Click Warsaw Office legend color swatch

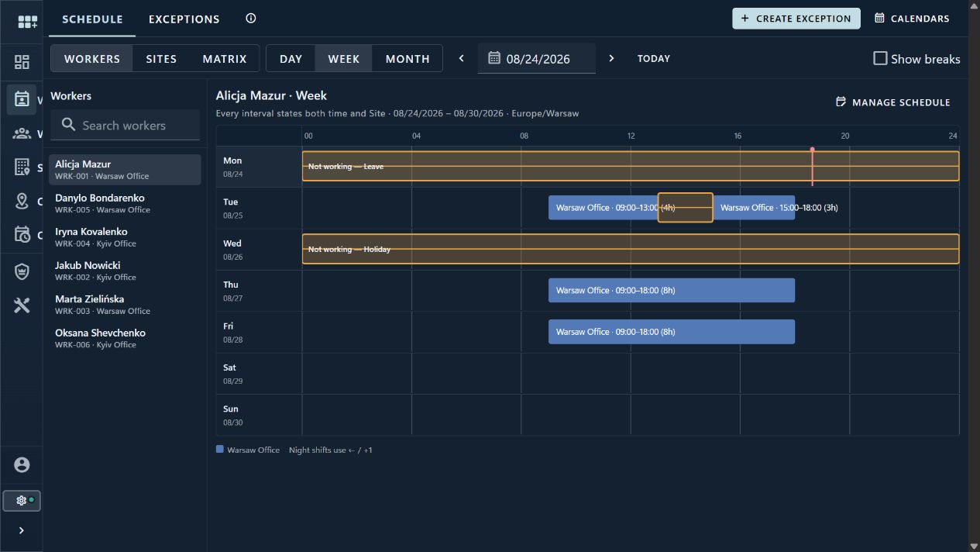point(220,449)
